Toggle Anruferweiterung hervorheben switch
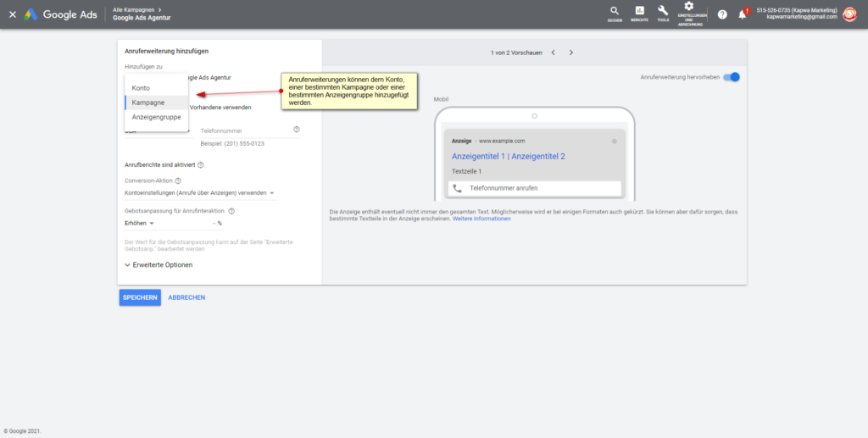This screenshot has width=868, height=438. 733,77
